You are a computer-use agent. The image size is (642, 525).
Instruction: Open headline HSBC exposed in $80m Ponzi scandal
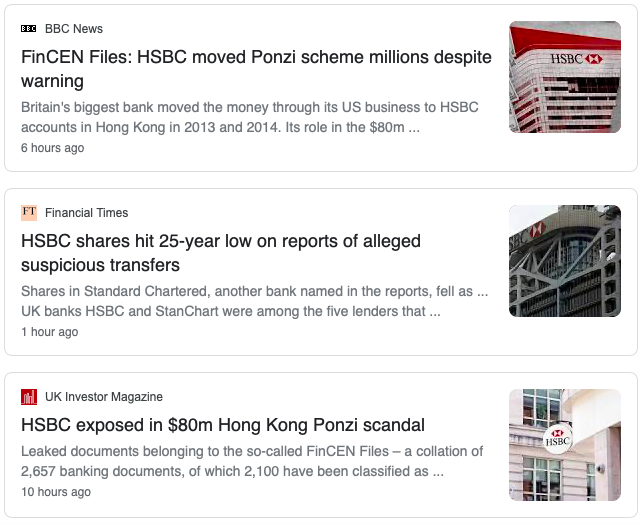tap(223, 425)
